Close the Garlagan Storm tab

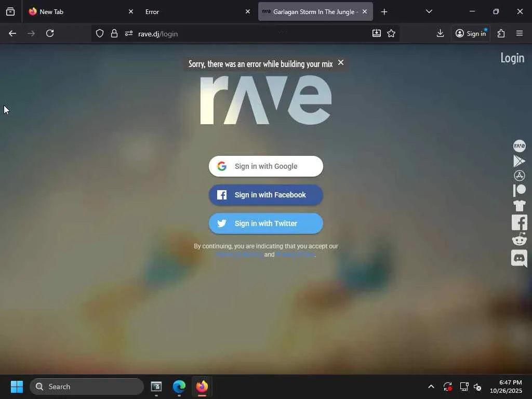365,11
